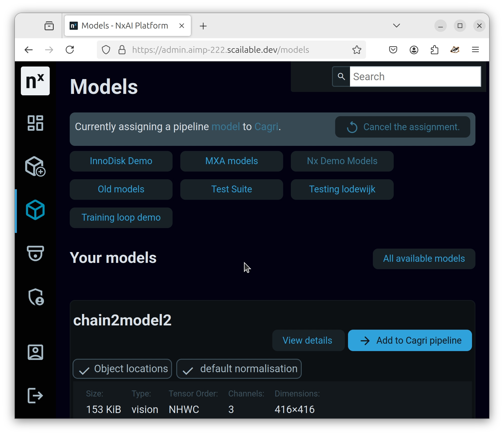Image resolution: width=504 pixels, height=435 pixels.
Task: Toggle the Object locations checkmark tag
Action: [122, 369]
